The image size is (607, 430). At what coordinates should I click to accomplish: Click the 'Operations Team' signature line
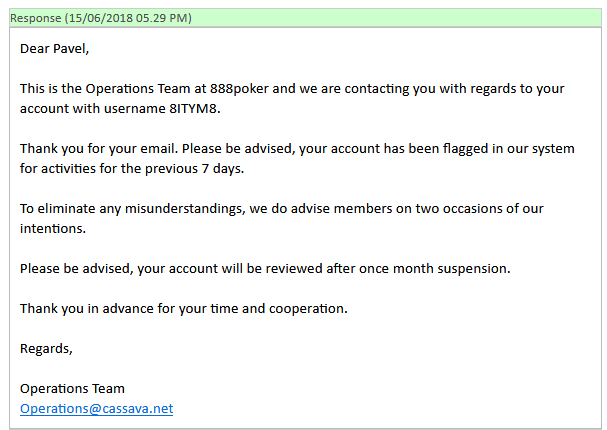(x=72, y=388)
